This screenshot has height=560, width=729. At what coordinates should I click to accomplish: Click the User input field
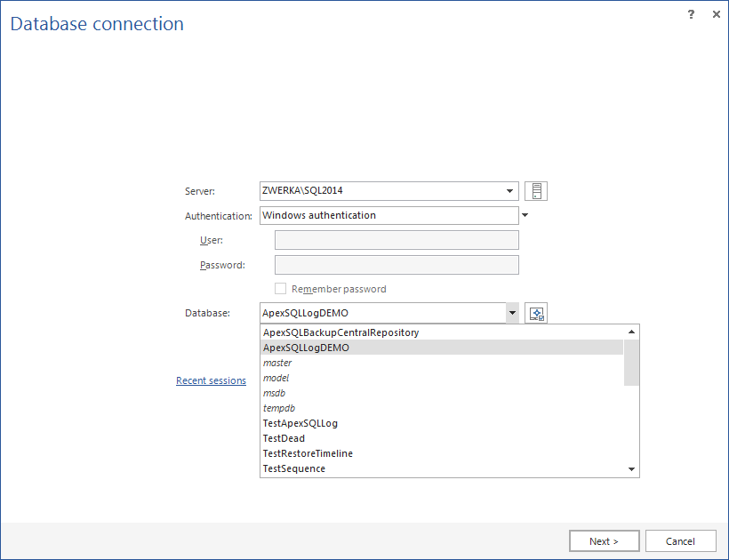397,240
